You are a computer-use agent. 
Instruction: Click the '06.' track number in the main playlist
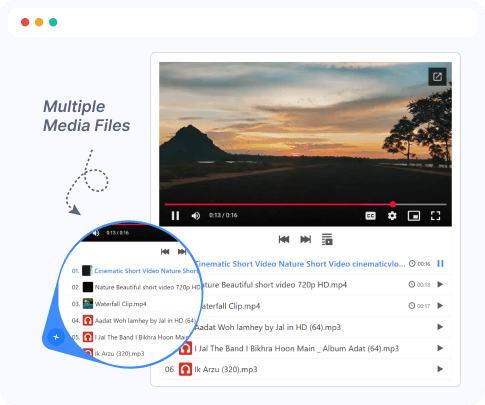pyautogui.click(x=170, y=369)
